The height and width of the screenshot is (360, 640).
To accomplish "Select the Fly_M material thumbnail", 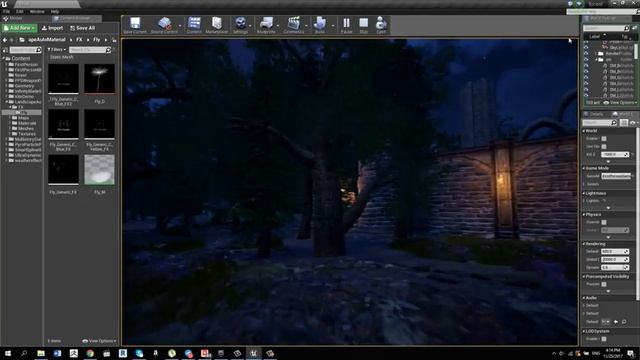I will click(99, 170).
